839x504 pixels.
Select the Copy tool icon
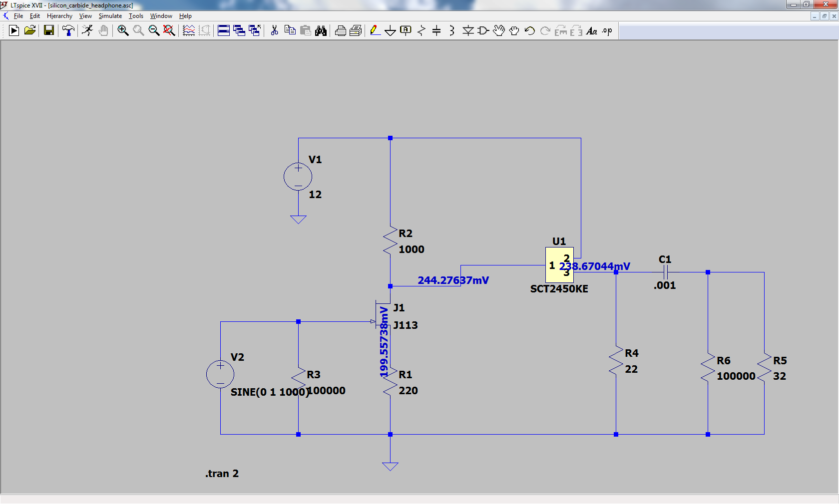(290, 31)
